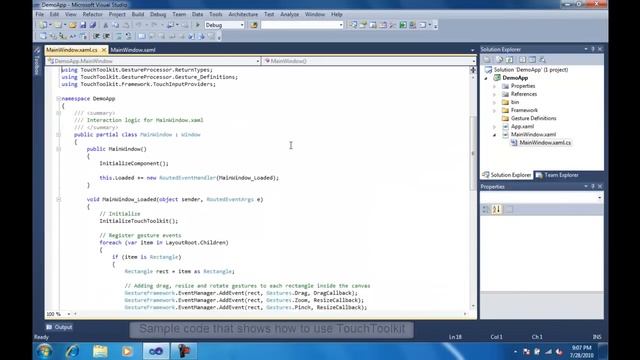Open Internet Explorer from taskbar
The width and height of the screenshot is (640, 360).
tap(72, 351)
